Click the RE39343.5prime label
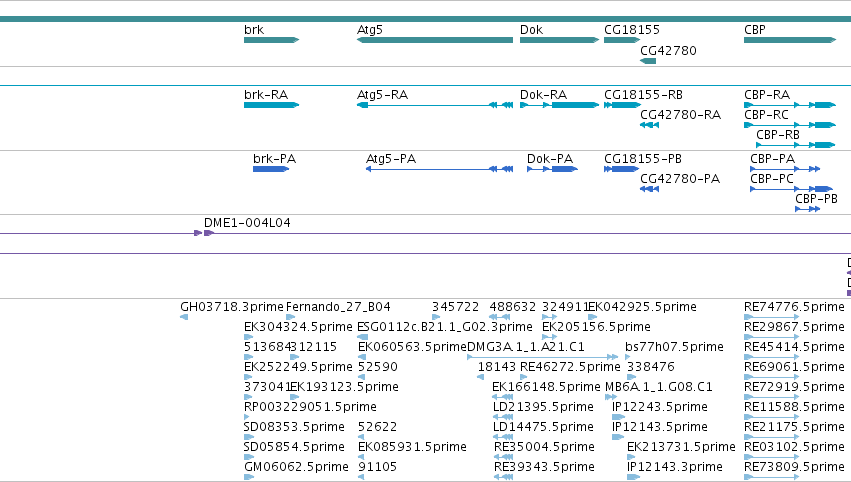Image resolution: width=851 pixels, height=482 pixels. 544,467
